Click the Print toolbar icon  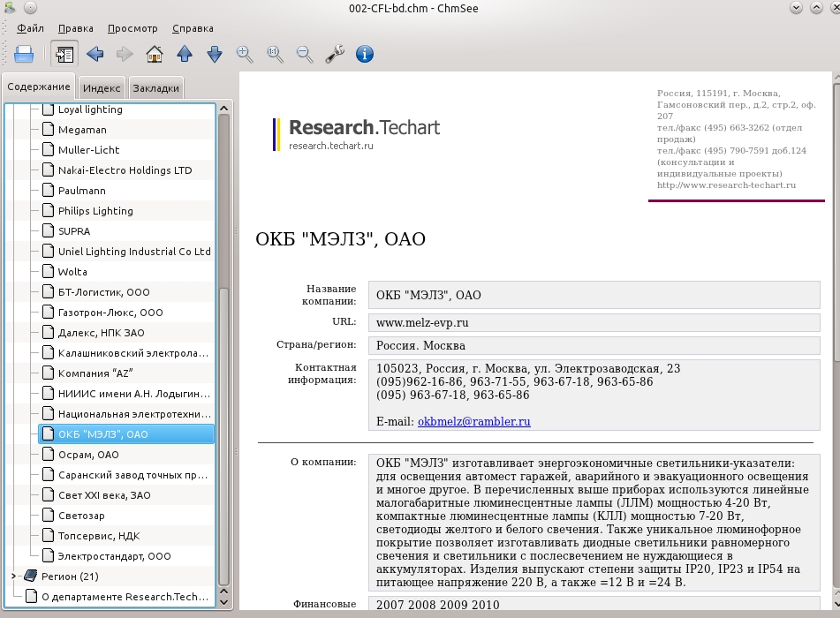coord(24,54)
